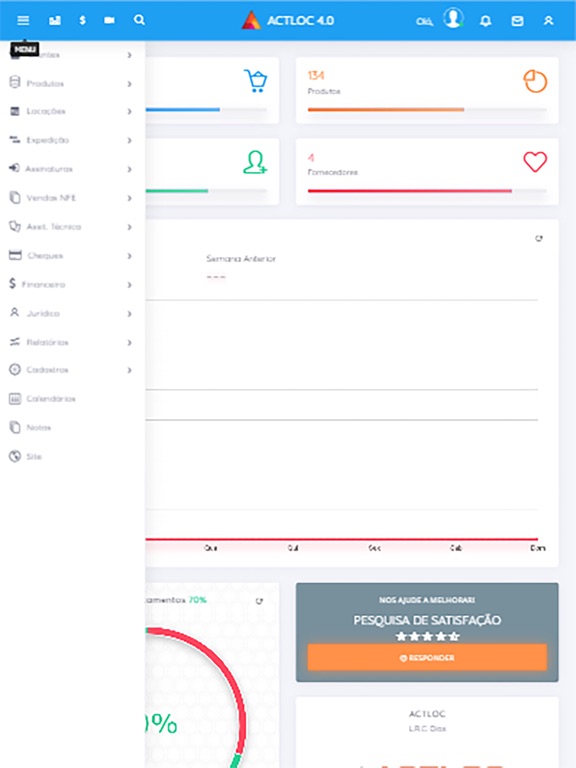576x768 pixels.
Task: Click the Notas document icon in sidebar
Action: point(15,427)
